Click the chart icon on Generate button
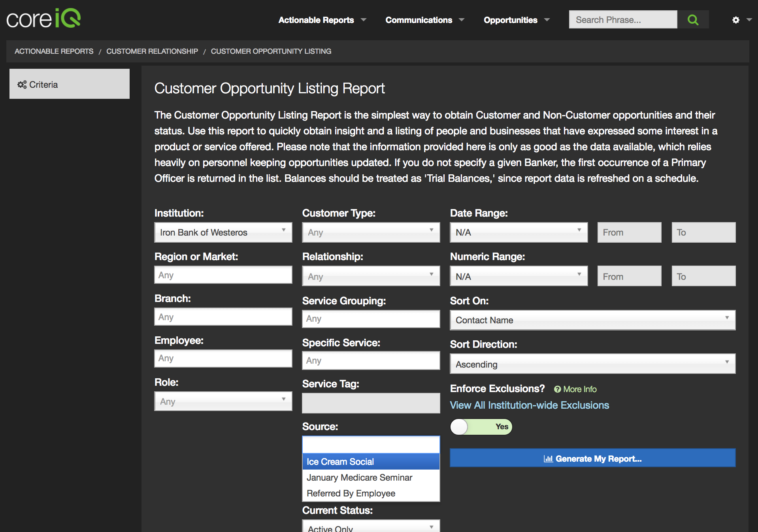 click(548, 459)
